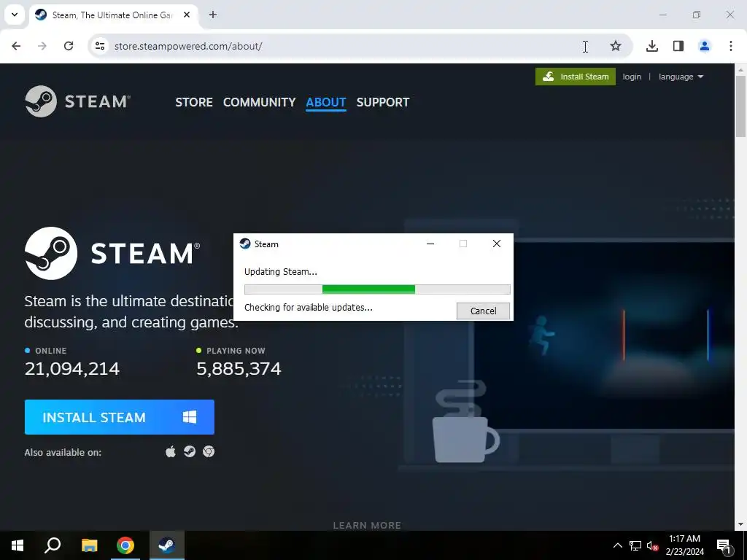Click Steam icon in the taskbar
Screen dimensions: 747x560
[x=167, y=545]
